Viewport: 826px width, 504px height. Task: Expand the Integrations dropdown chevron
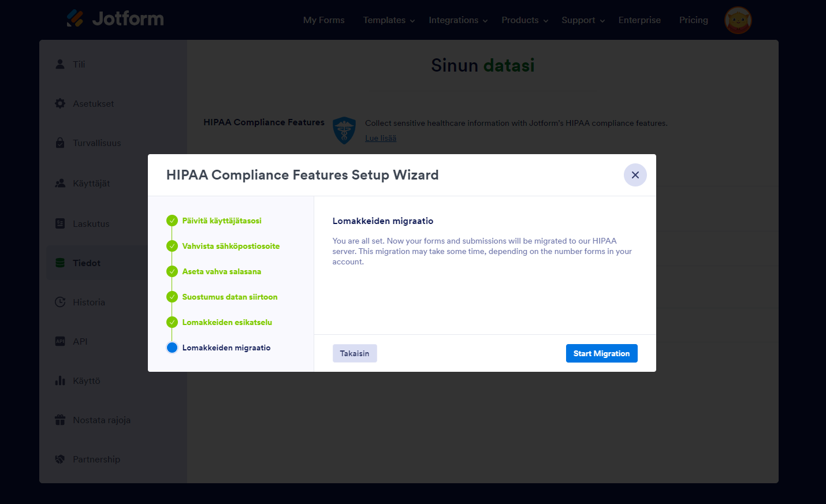coord(485,21)
